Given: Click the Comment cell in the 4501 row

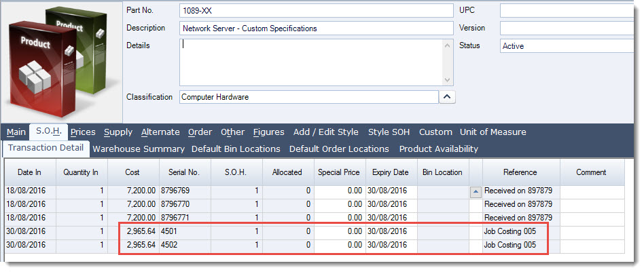Looking at the screenshot, I should (x=592, y=231).
